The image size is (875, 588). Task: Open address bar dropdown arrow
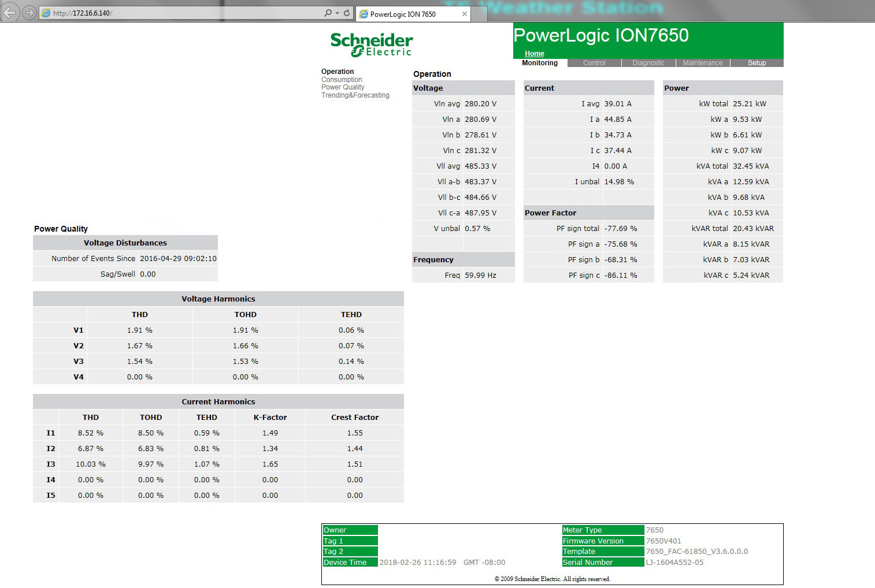click(336, 13)
